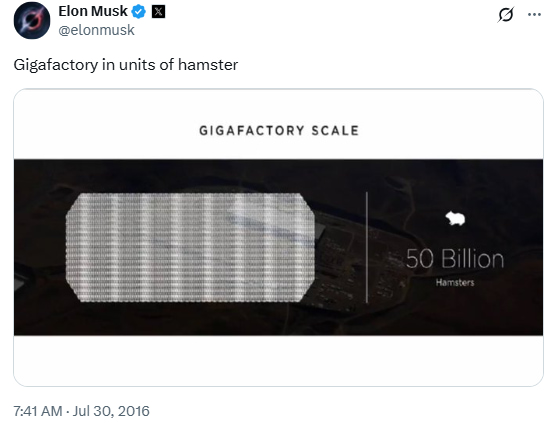
Task: Open the Grok slashed-circle icon
Action: pyautogui.click(x=506, y=14)
